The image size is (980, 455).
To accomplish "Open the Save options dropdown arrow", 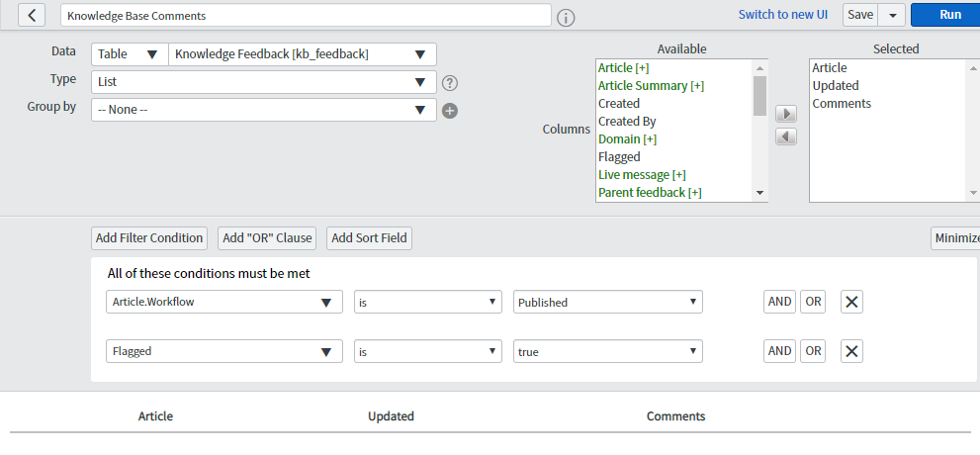I will (x=892, y=15).
